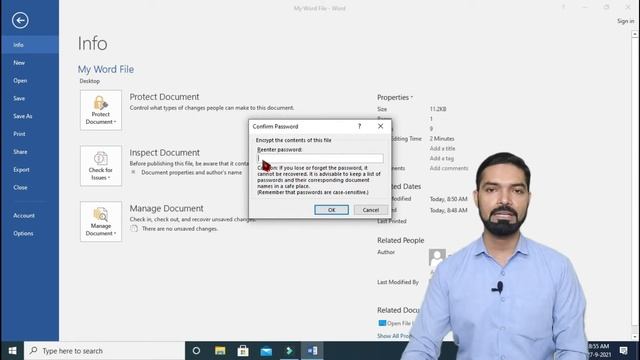Select the Info tab
The image size is (640, 360).
(29, 45)
